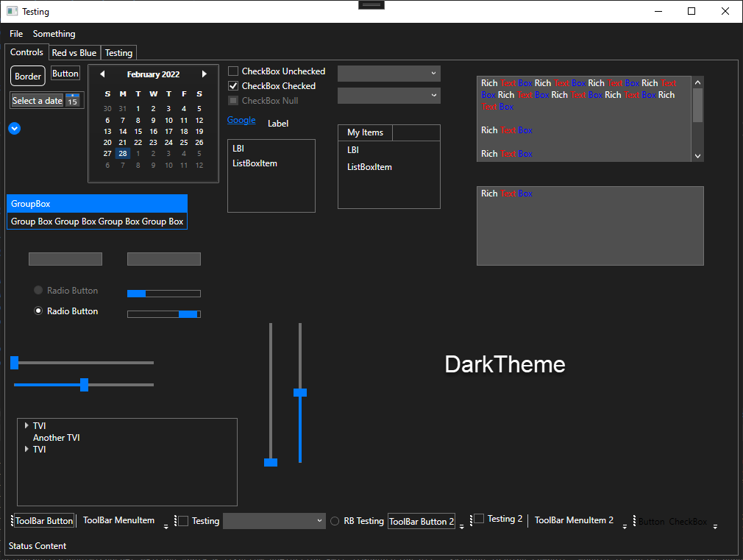
Task: Click ToolBar Button in toolbar
Action: pos(44,521)
